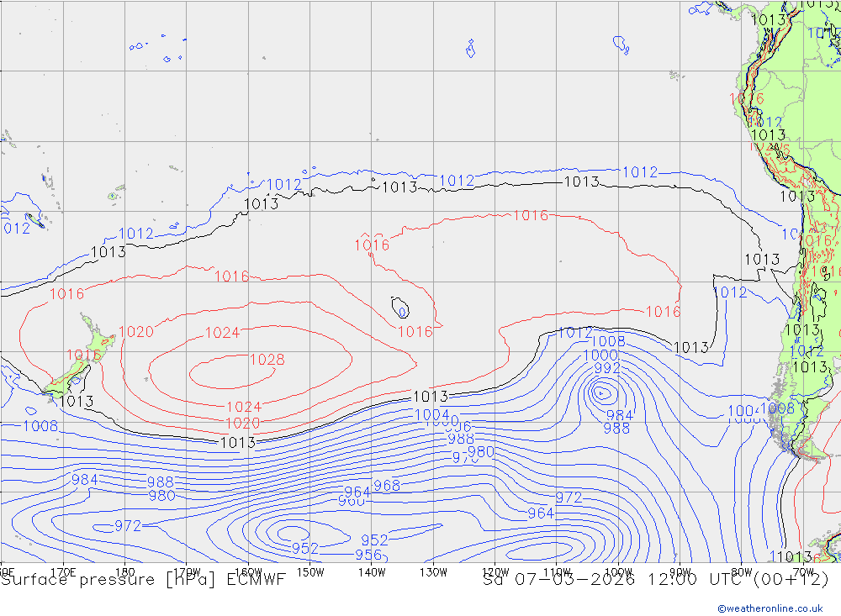841x616 pixels.
Task: Click the 1016 label near 90W longitude
Action: point(664,312)
